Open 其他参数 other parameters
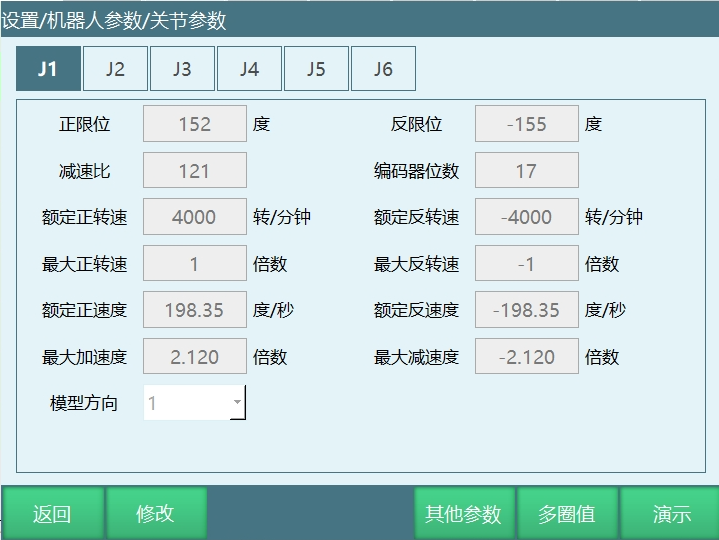 pyautogui.click(x=463, y=514)
